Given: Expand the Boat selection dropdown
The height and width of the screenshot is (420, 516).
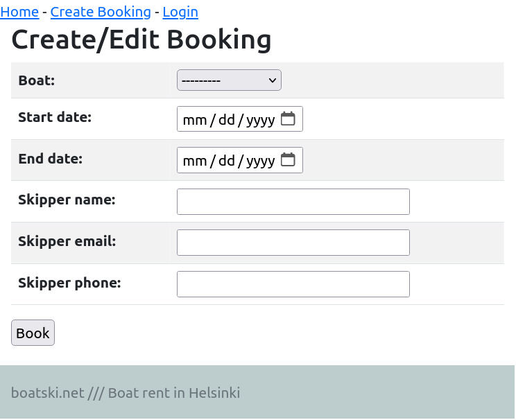Looking at the screenshot, I should (229, 80).
